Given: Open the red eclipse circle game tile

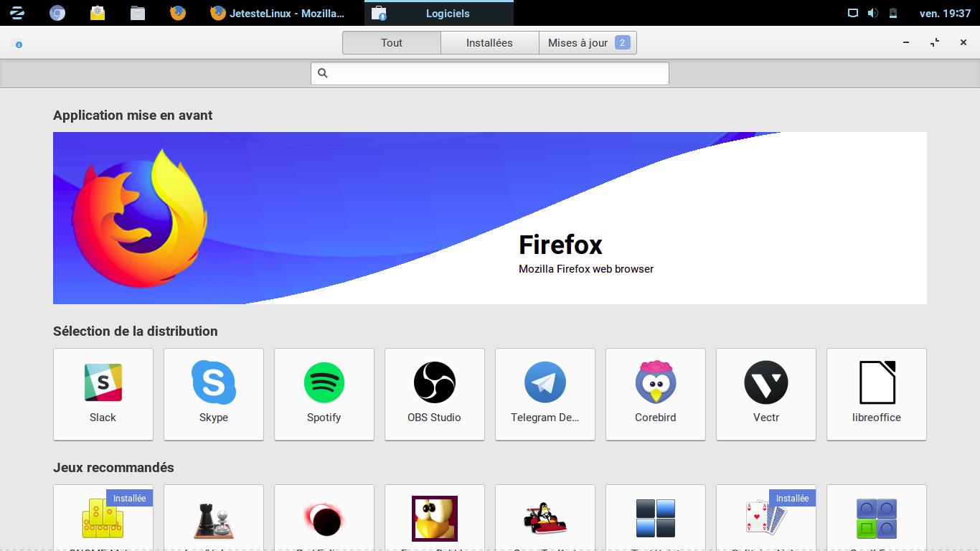Looking at the screenshot, I should coord(324,518).
